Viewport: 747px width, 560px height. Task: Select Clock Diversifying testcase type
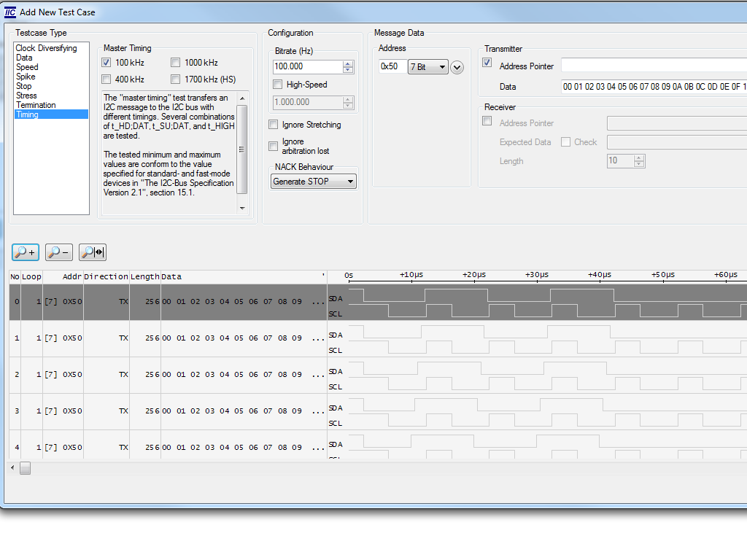(46, 48)
